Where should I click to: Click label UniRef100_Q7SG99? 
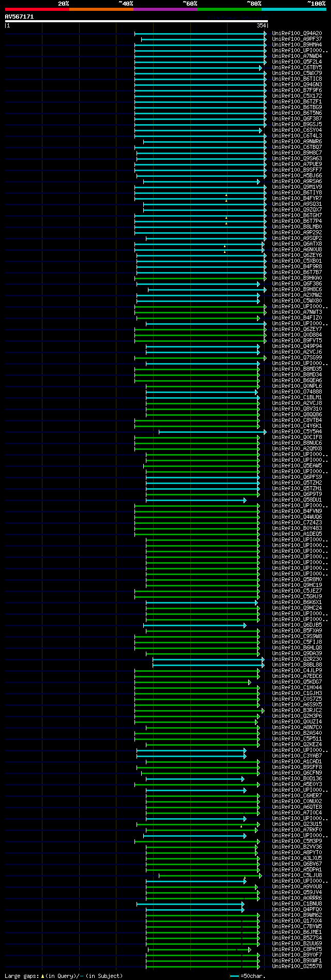(297, 357)
